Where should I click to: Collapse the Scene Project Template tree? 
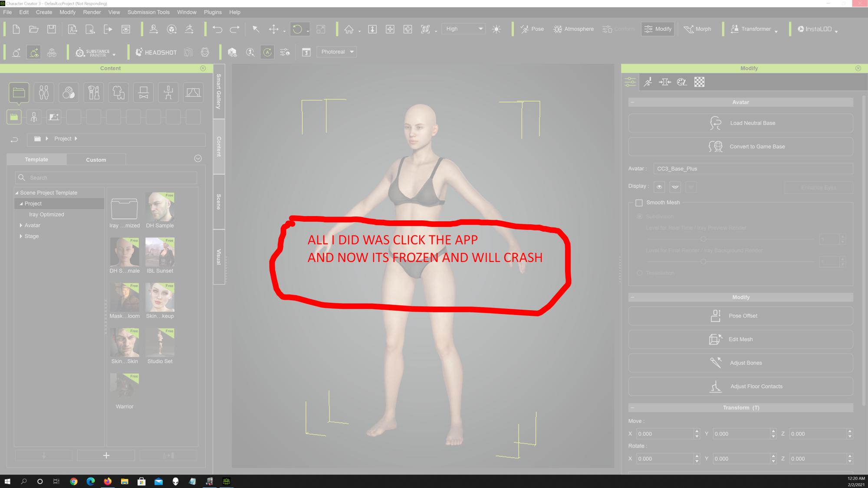(x=17, y=193)
